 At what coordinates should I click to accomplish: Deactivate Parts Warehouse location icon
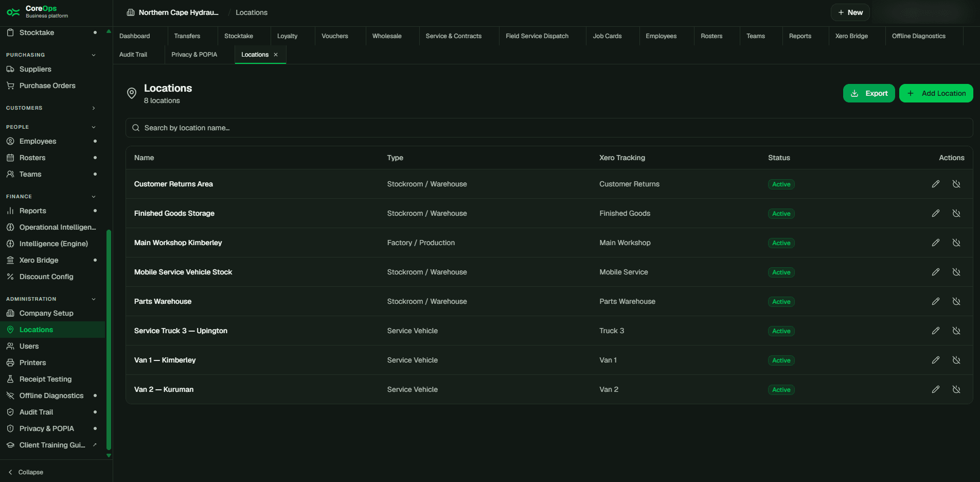[x=956, y=301]
